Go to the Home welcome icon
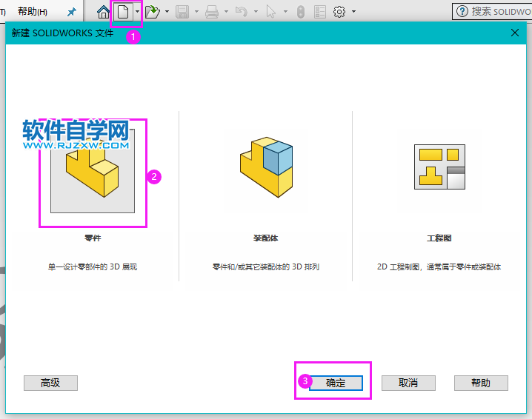The width and height of the screenshot is (532, 419). click(103, 12)
